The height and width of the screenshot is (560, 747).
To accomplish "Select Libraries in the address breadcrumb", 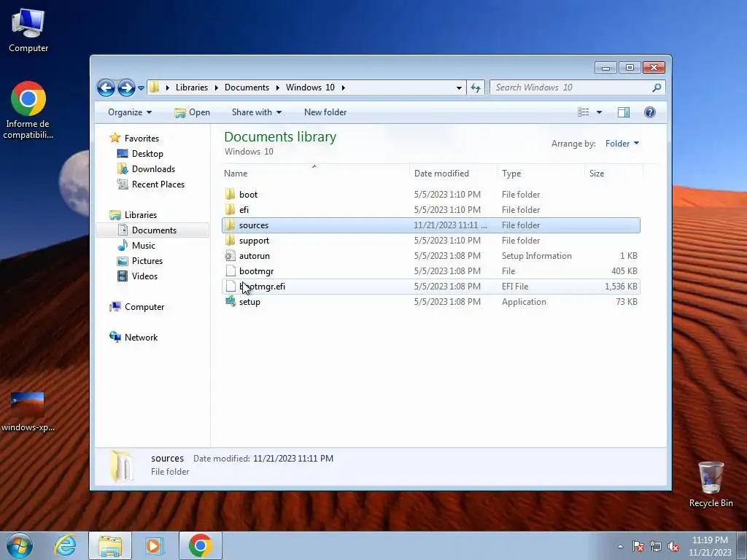I will click(192, 87).
